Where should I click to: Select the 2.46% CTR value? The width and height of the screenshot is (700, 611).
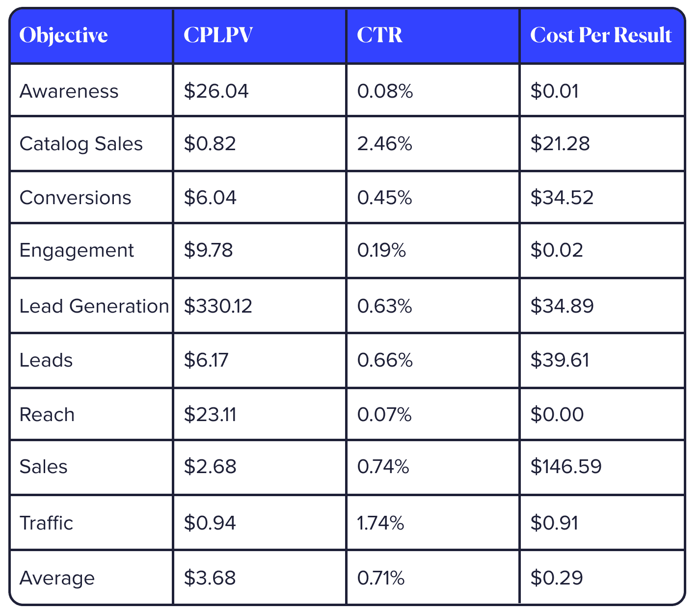point(385,144)
